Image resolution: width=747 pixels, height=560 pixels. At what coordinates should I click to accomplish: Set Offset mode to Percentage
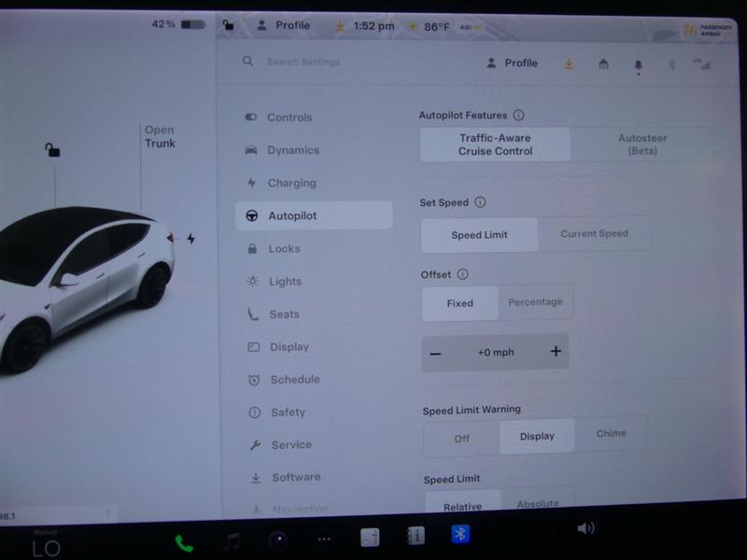[535, 302]
